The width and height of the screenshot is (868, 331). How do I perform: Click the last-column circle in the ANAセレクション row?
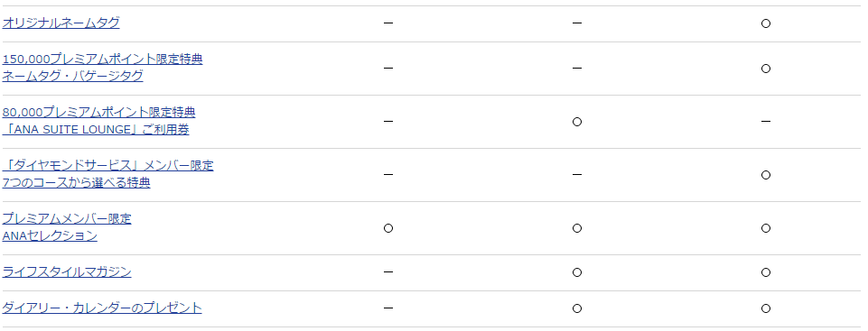766,228
